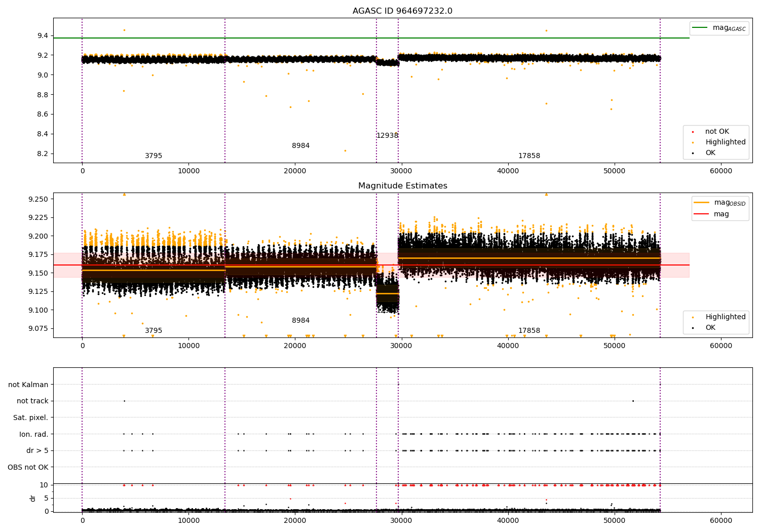Click the 10000 x-tick under the top plot
The image size is (760, 532).
pyautogui.click(x=188, y=171)
